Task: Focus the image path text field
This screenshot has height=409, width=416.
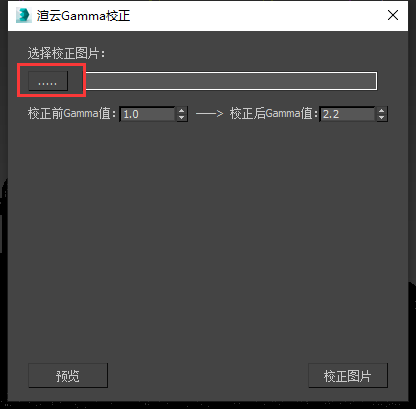Action: [230, 81]
